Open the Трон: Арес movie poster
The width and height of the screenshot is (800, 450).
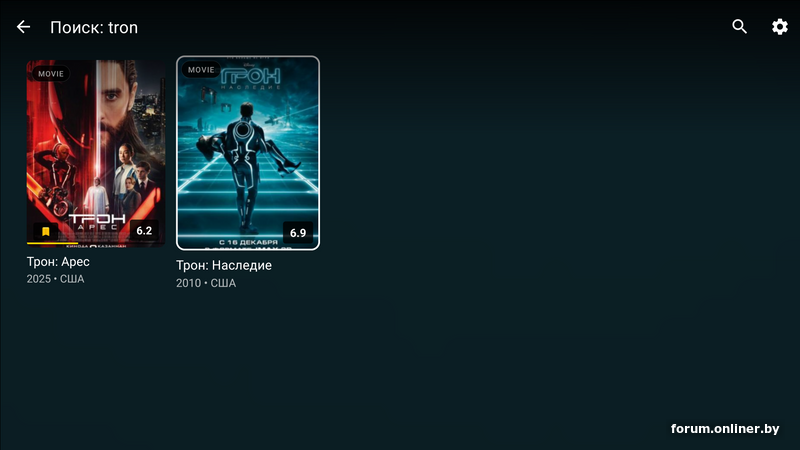coord(96,153)
